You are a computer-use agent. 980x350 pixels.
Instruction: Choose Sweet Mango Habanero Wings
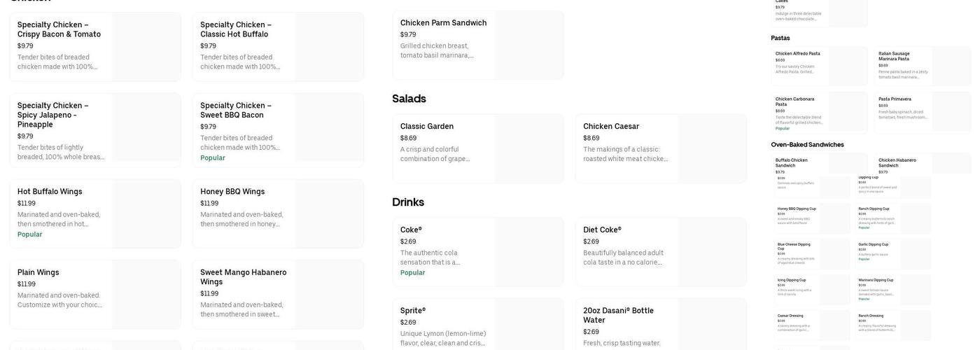278,295
